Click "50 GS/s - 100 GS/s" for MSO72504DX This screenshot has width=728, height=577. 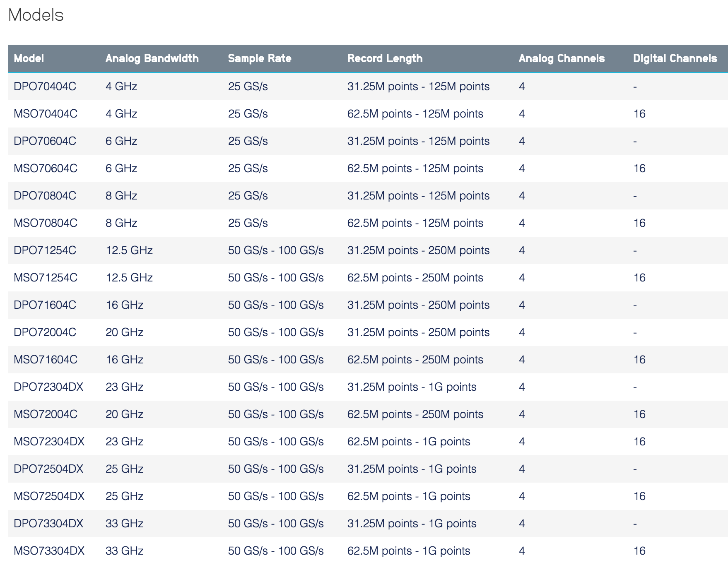pyautogui.click(x=276, y=496)
